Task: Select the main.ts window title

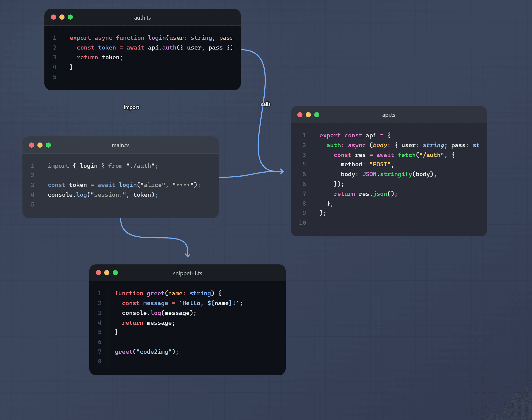Action: point(121,145)
